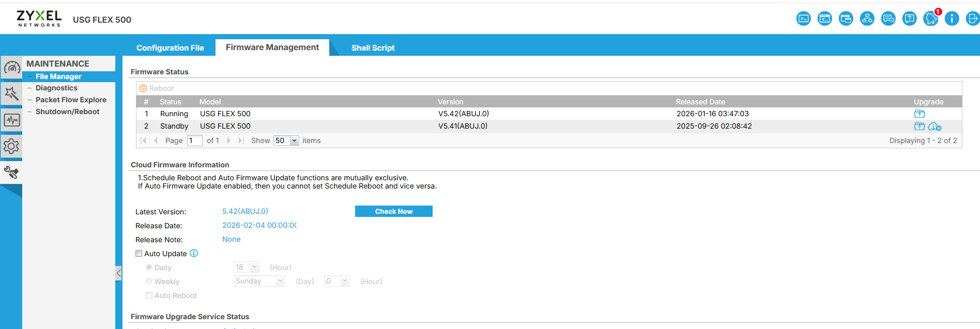980x329 pixels.
Task: Click version V5.42(ABUJ.0) cell
Action: coord(464,114)
